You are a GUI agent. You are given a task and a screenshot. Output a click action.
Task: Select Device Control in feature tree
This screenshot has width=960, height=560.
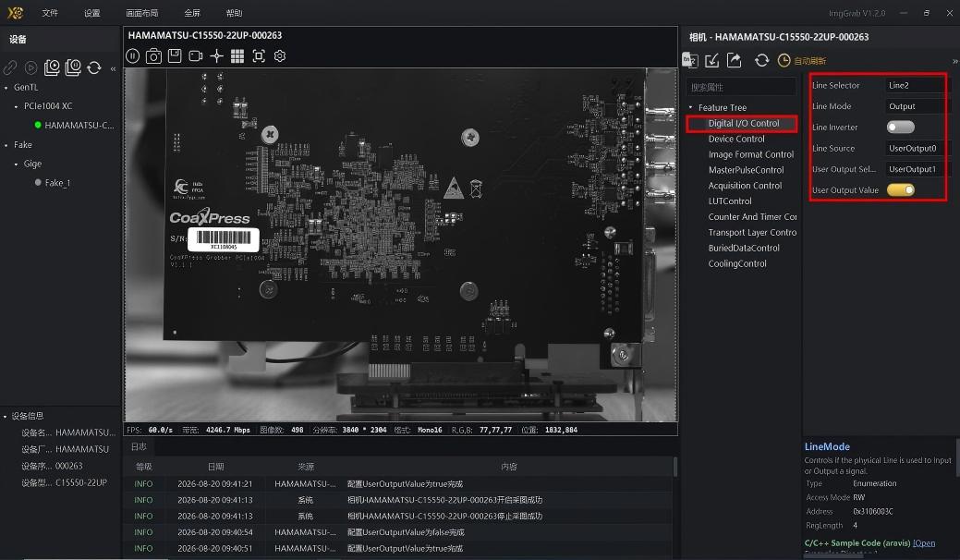736,139
